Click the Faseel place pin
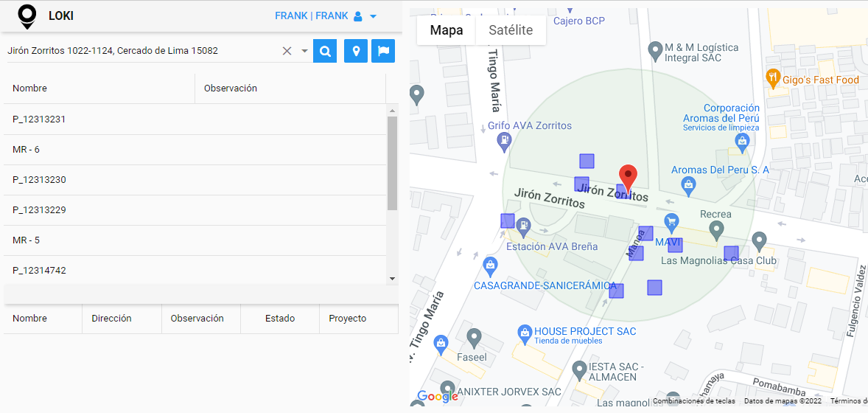868x413 pixels. click(x=474, y=338)
